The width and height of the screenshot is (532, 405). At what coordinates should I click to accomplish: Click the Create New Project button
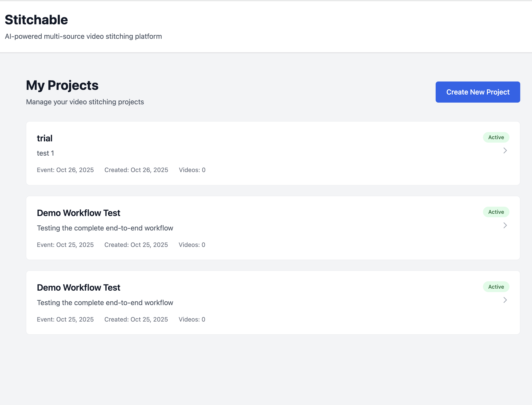(478, 92)
